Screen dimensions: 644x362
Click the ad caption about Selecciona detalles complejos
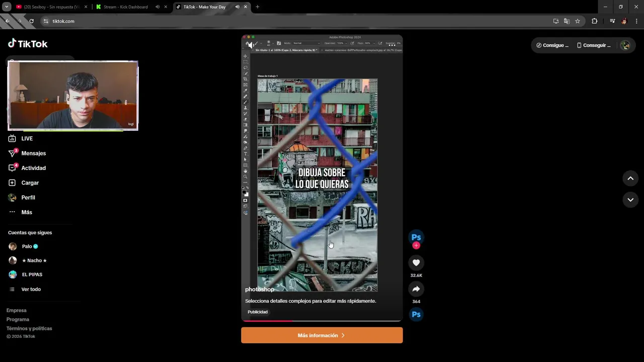point(310,301)
